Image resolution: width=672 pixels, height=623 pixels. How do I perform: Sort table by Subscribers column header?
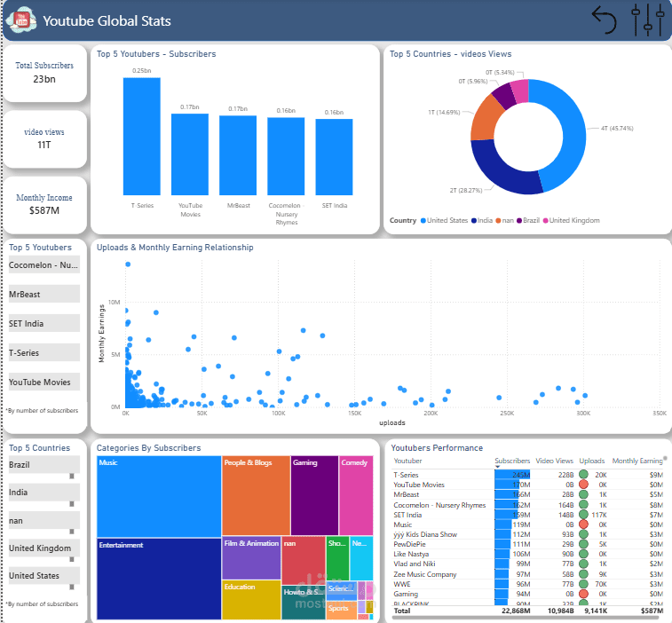click(512, 461)
